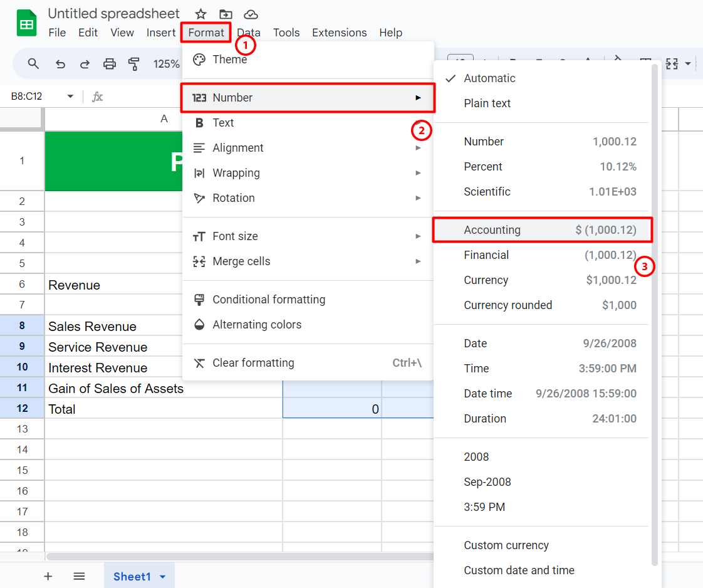703x588 pixels.
Task: Select Plain text format
Action: (542, 103)
